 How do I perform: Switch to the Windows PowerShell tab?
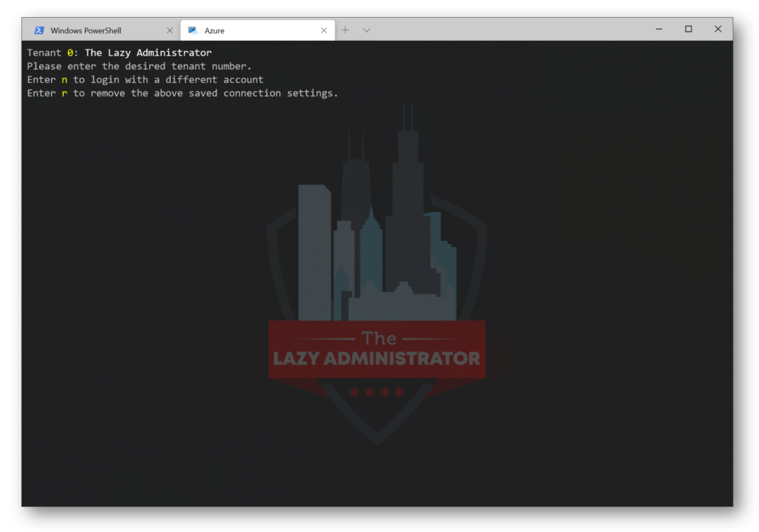101,30
